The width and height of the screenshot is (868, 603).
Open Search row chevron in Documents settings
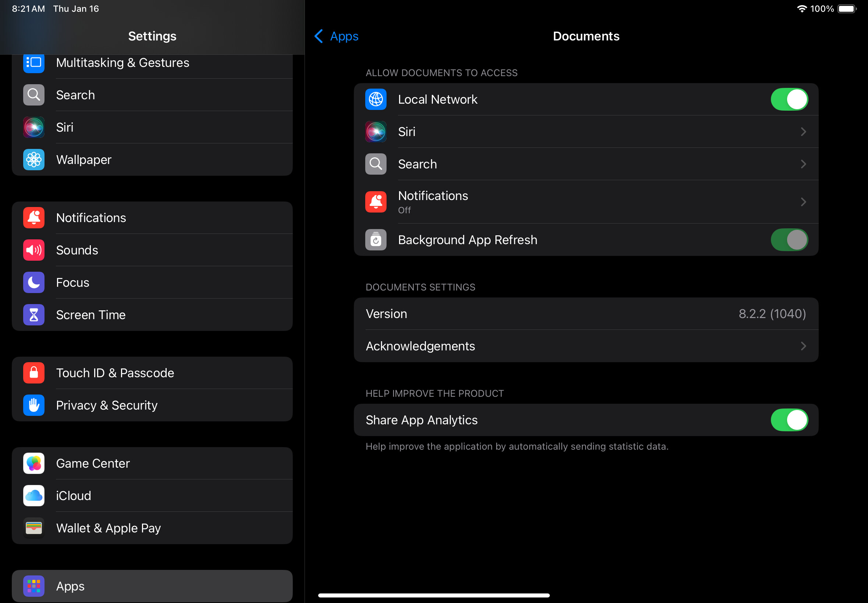[x=803, y=164]
